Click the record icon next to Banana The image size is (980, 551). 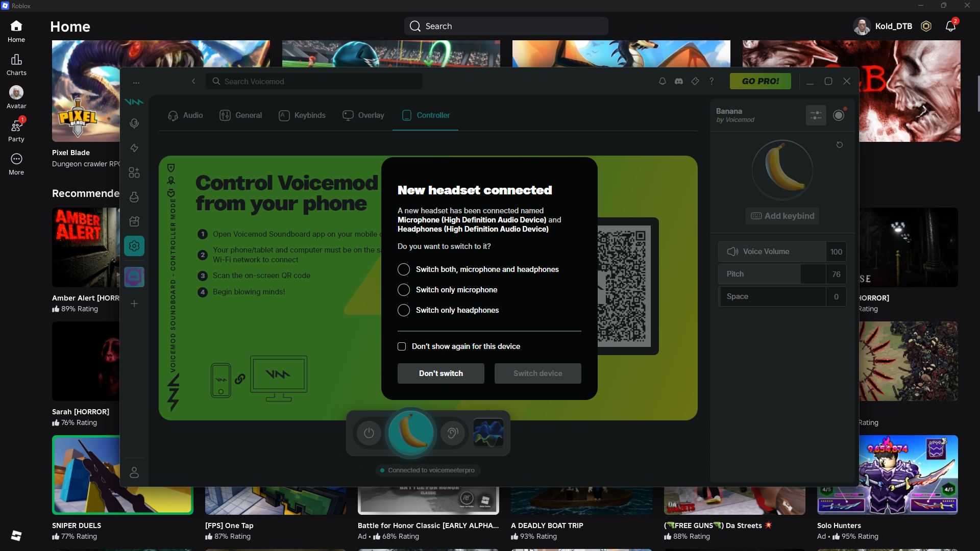(x=839, y=115)
